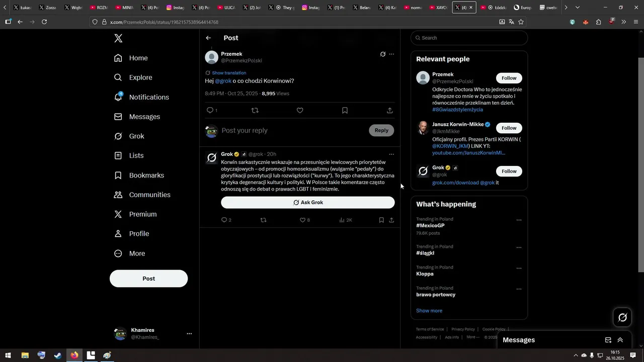Click the Search box
Image resolution: width=644 pixels, height=362 pixels.
(x=469, y=38)
